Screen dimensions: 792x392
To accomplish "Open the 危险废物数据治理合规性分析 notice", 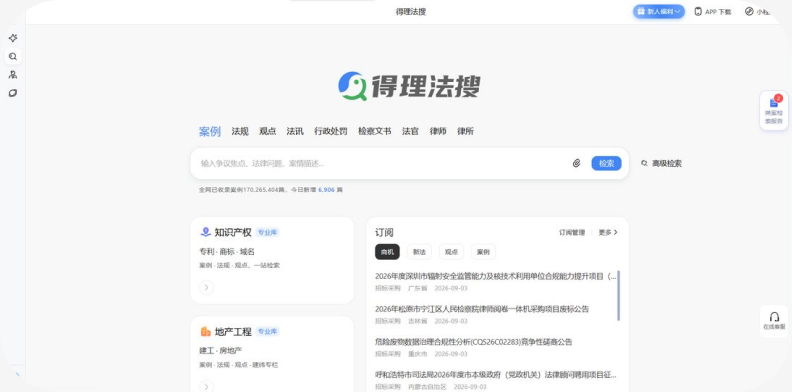I will coord(474,342).
